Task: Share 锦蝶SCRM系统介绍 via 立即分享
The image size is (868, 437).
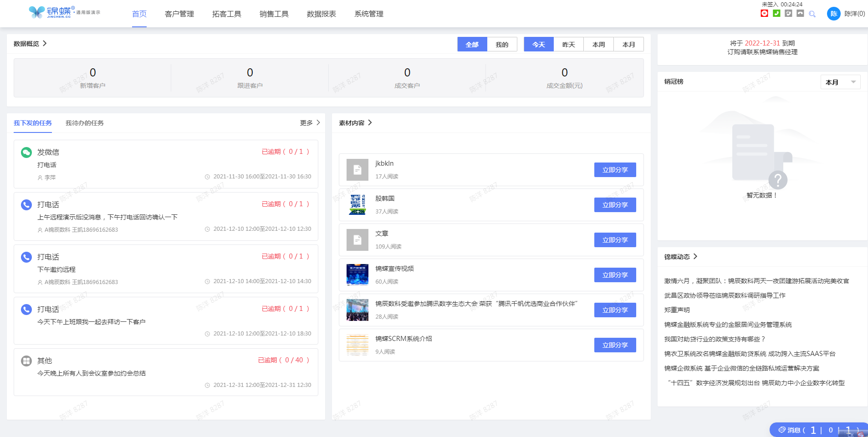Action: click(x=615, y=345)
